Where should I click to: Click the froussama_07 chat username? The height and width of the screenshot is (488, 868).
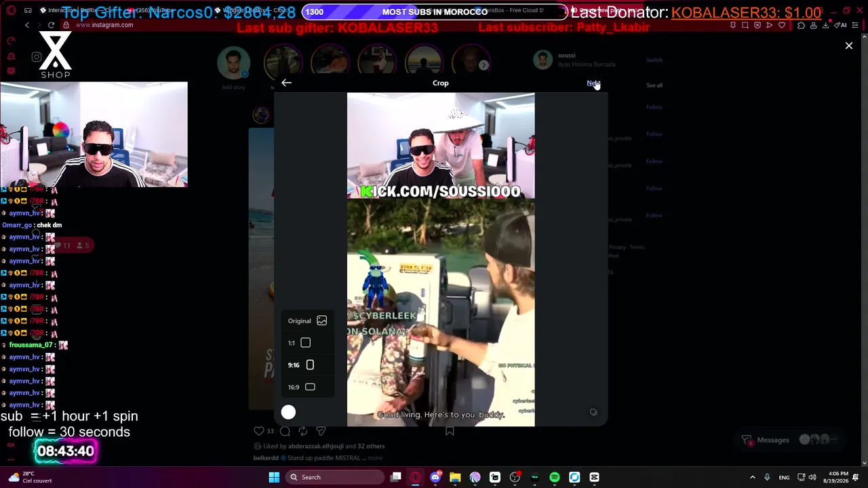(31, 345)
